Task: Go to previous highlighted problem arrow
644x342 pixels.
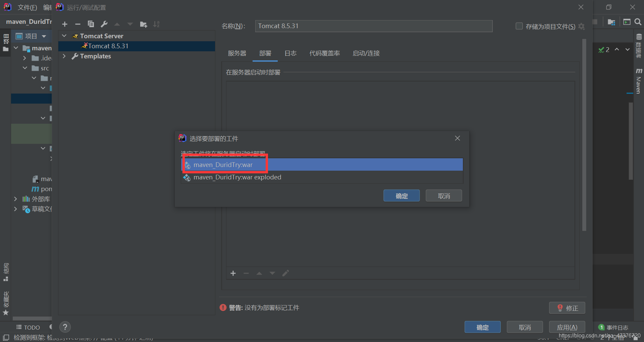Action: coord(617,50)
